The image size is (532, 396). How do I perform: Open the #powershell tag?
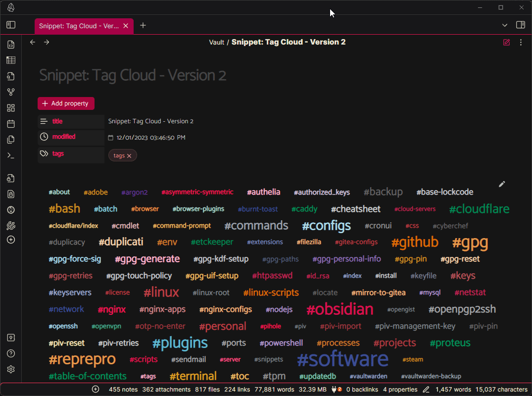coord(281,343)
